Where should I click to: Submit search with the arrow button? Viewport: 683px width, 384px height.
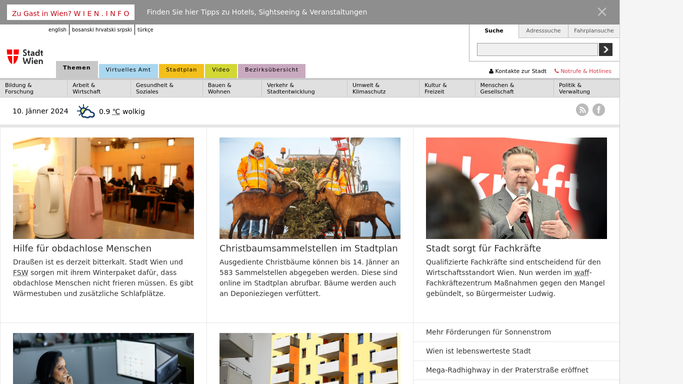pos(605,50)
